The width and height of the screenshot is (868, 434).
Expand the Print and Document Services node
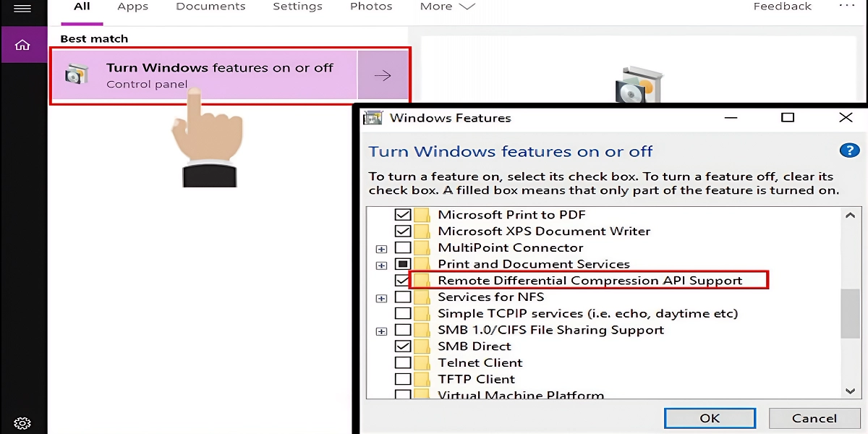(382, 265)
